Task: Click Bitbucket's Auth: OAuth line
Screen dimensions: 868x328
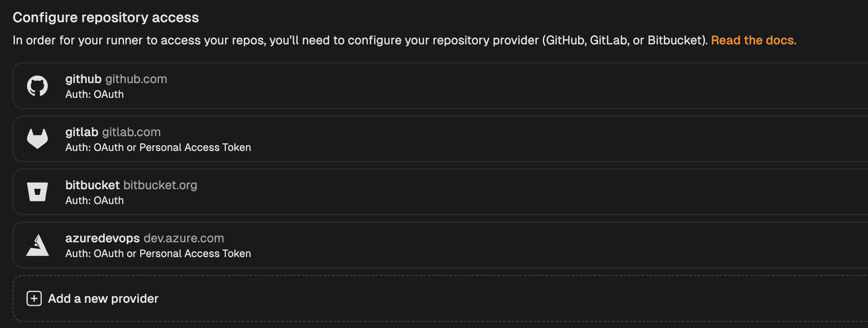Action: pyautogui.click(x=94, y=201)
